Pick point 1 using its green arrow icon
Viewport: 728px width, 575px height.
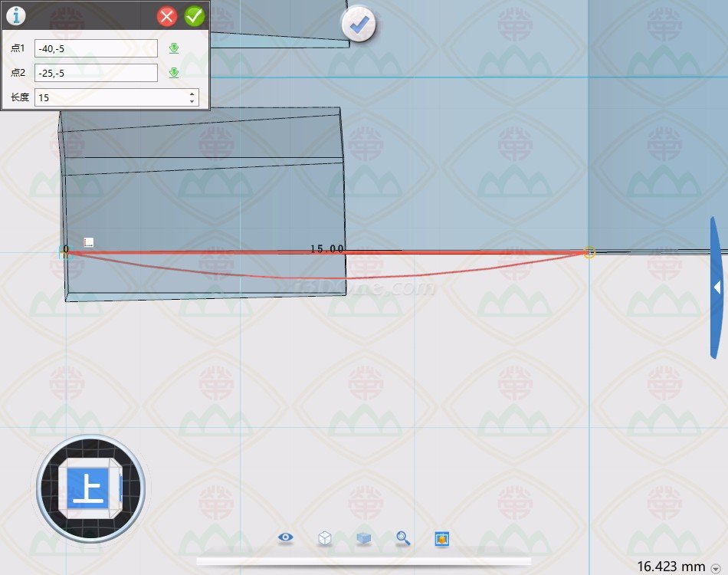pyautogui.click(x=174, y=48)
